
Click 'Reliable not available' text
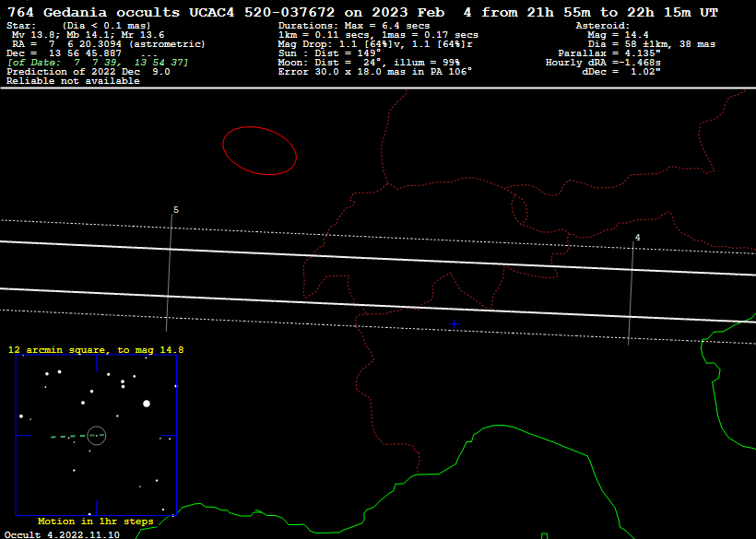click(x=73, y=81)
